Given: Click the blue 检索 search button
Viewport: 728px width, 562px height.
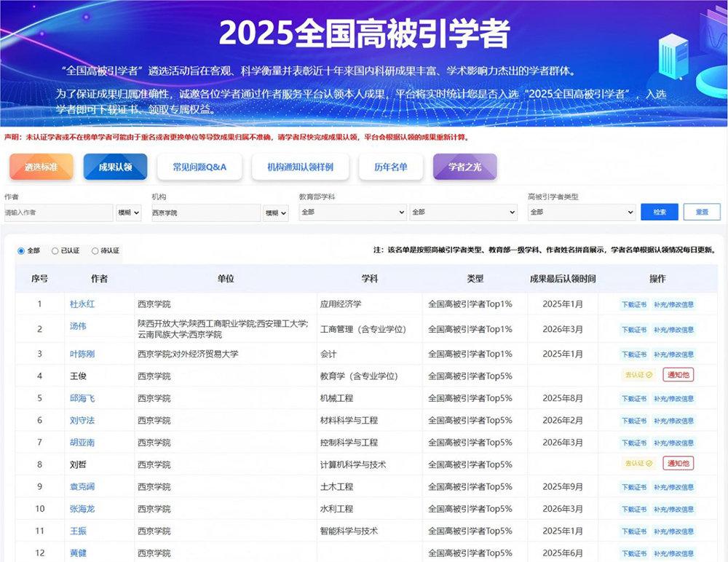Looking at the screenshot, I should [660, 212].
